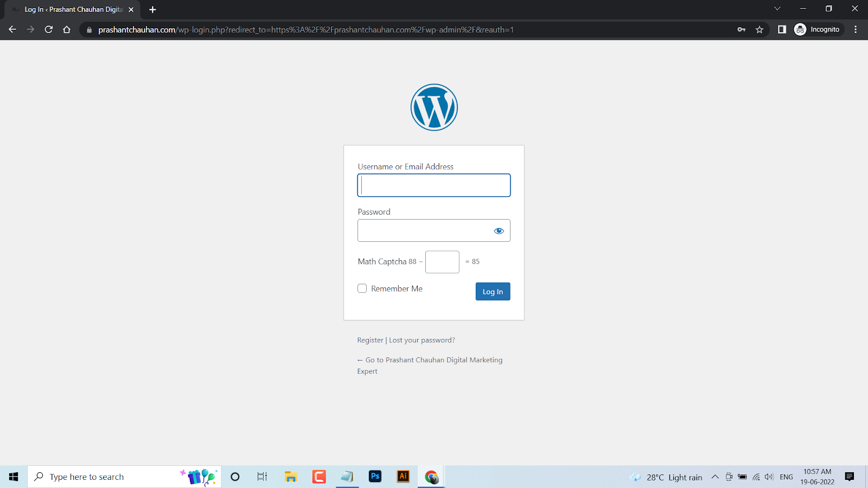Submit the form with Log In

point(493,292)
